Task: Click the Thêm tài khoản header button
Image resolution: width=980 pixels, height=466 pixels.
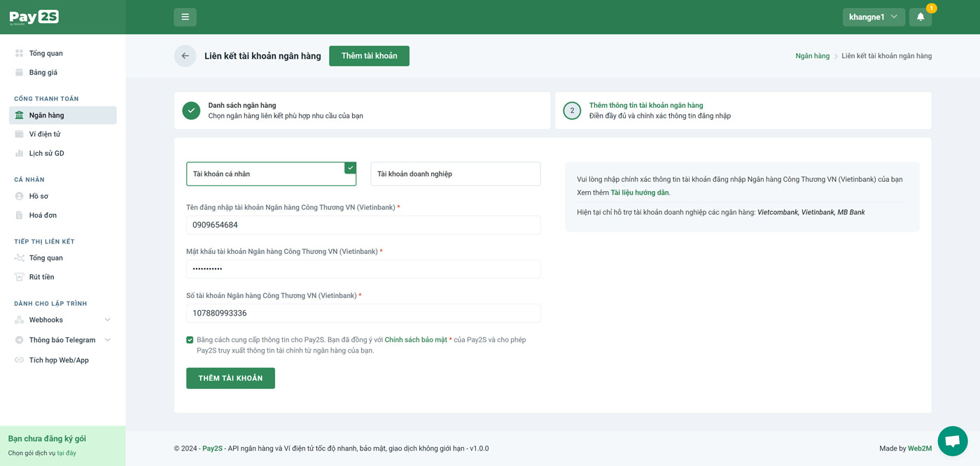Action: pos(369,56)
